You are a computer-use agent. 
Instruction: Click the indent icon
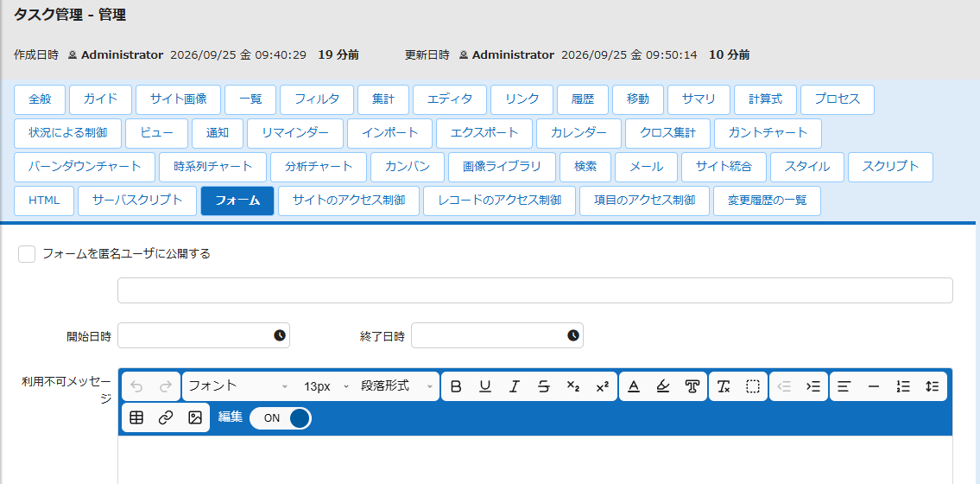click(813, 386)
